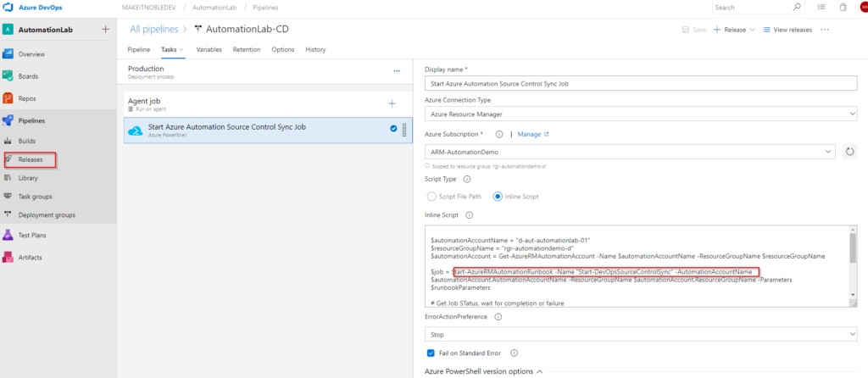Open Pipelines breadcrumb in header
This screenshot has height=378, width=868.
265,8
